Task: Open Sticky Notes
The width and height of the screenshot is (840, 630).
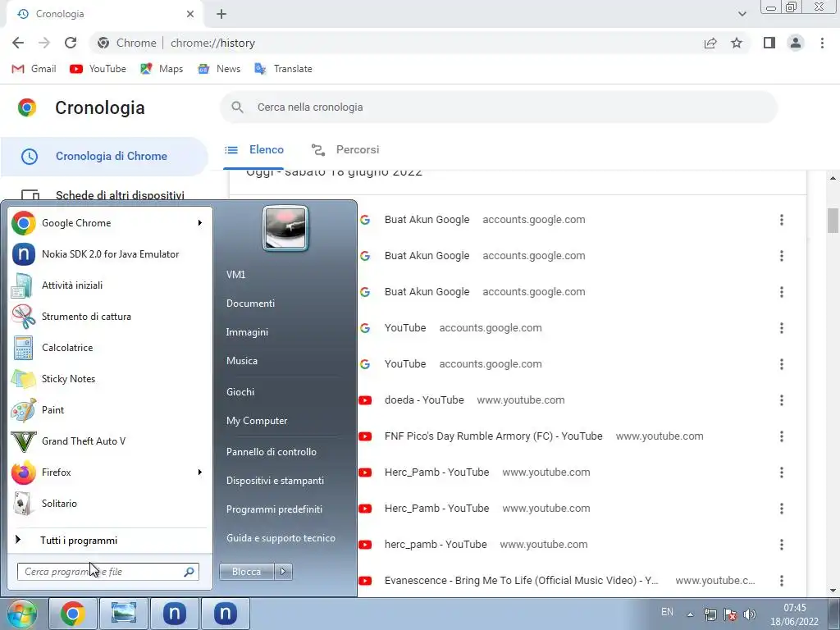Action: click(x=109, y=379)
